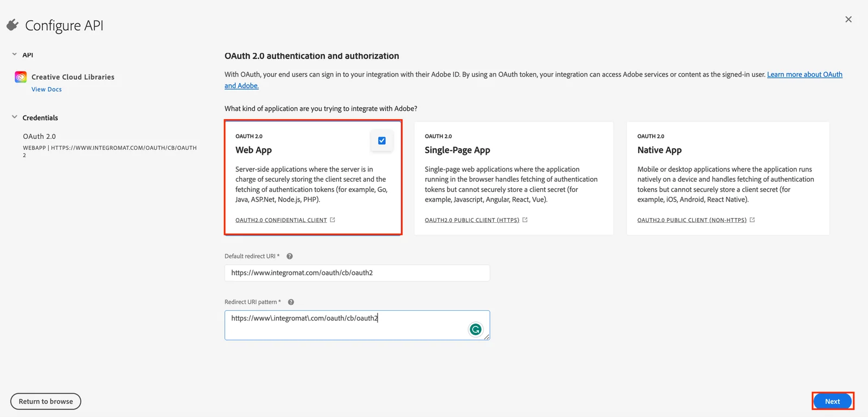The height and width of the screenshot is (417, 868).
Task: Open OAUTH2.0 PUBLIC CLIENT (HTTPS) link
Action: (472, 220)
